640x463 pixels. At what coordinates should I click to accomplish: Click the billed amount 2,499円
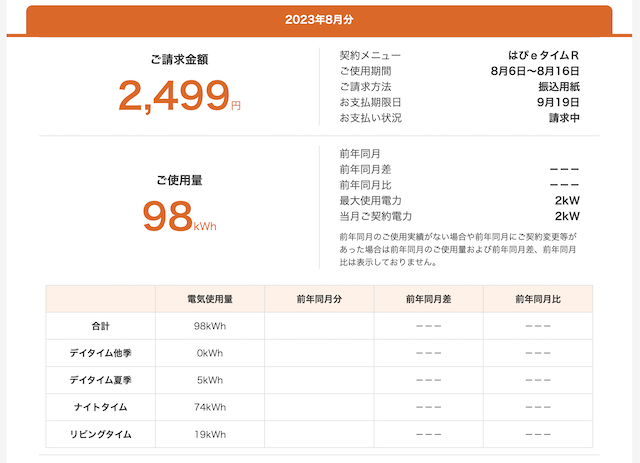180,96
